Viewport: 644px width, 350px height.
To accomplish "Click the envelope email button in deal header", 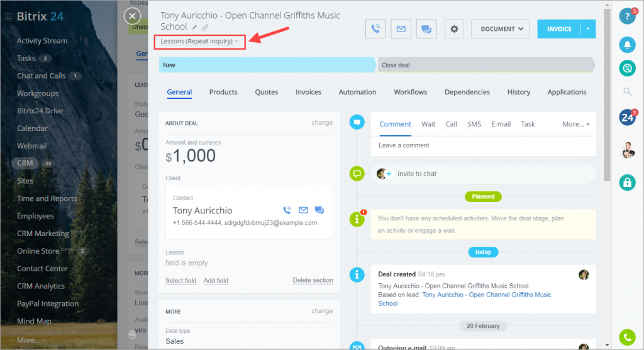I will coord(401,29).
